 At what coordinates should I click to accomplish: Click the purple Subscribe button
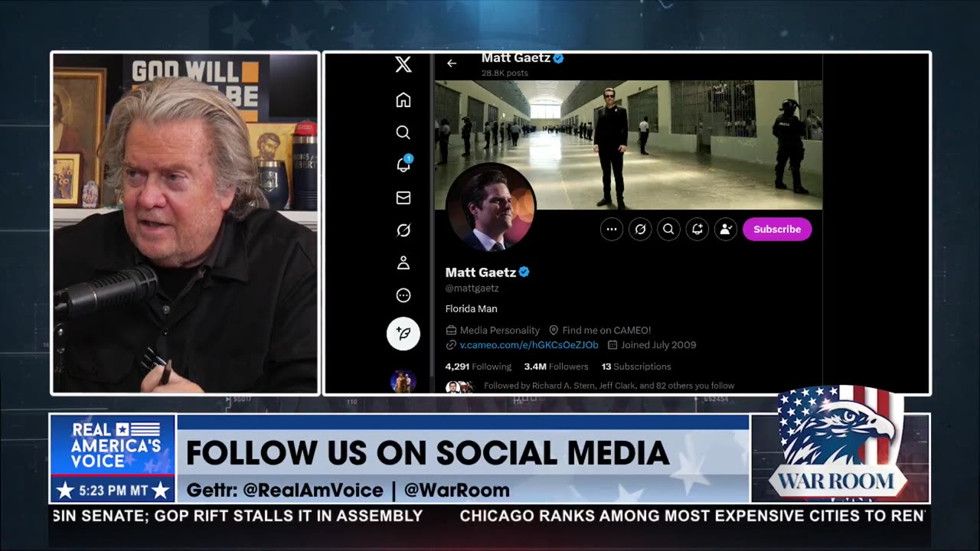(x=777, y=229)
